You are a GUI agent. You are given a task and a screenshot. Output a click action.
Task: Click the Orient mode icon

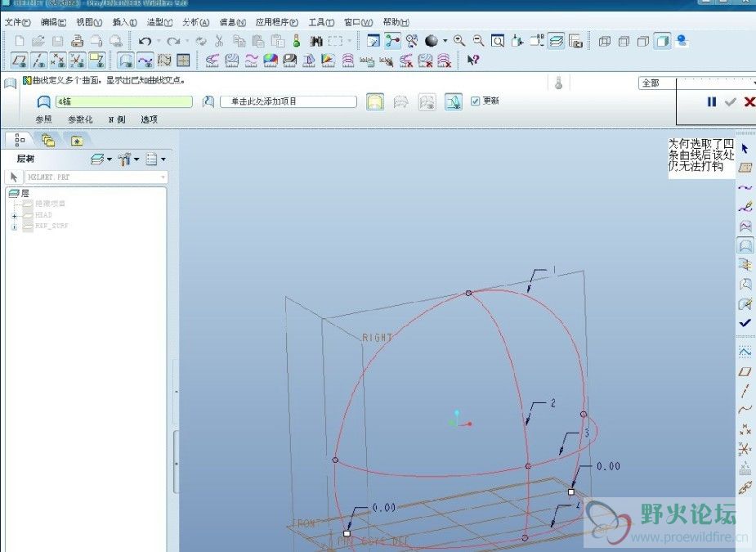412,41
